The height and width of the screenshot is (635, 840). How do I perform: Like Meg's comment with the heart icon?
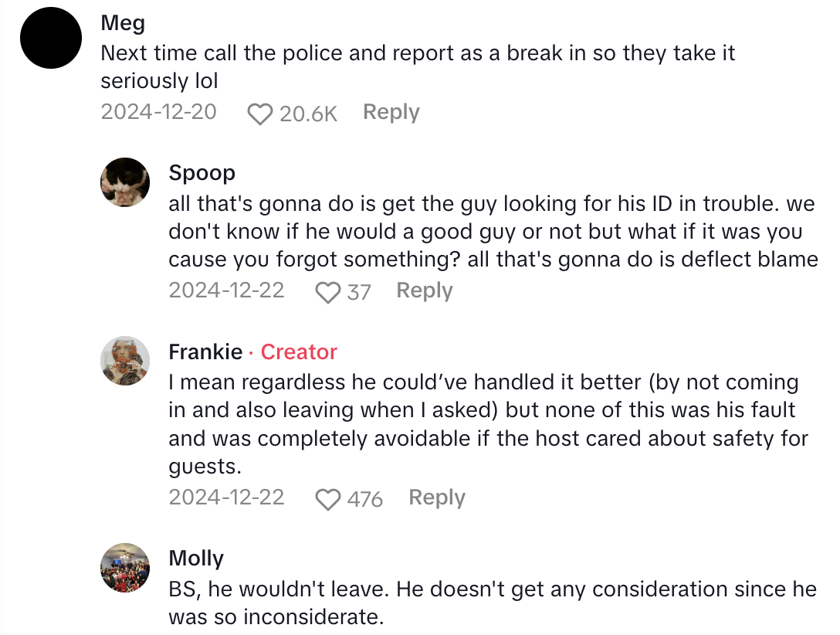pos(260,114)
